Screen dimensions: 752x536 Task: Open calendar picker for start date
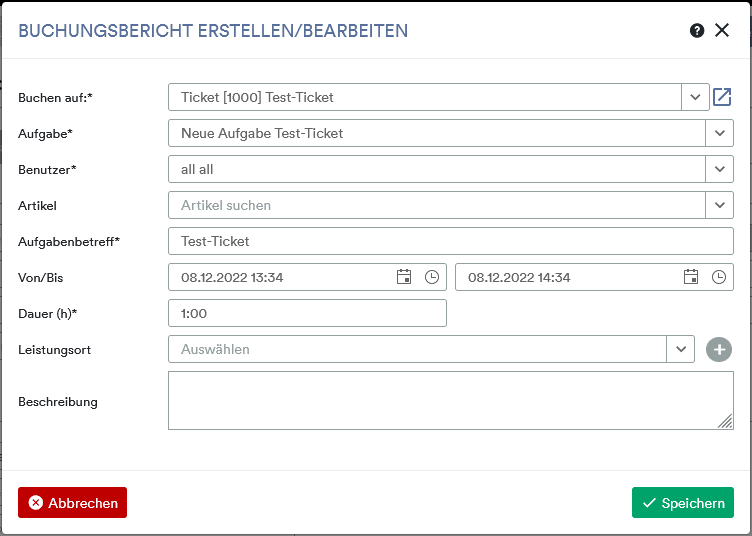404,277
